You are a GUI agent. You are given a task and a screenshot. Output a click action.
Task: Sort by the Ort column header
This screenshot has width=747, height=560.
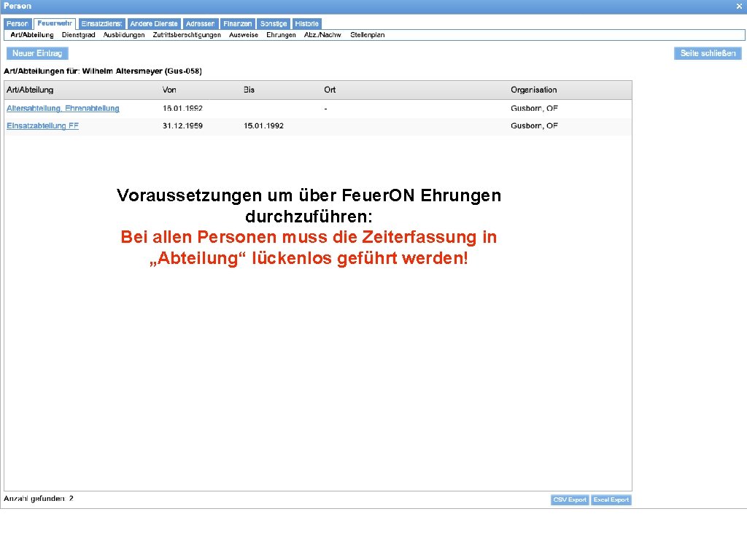pos(330,90)
